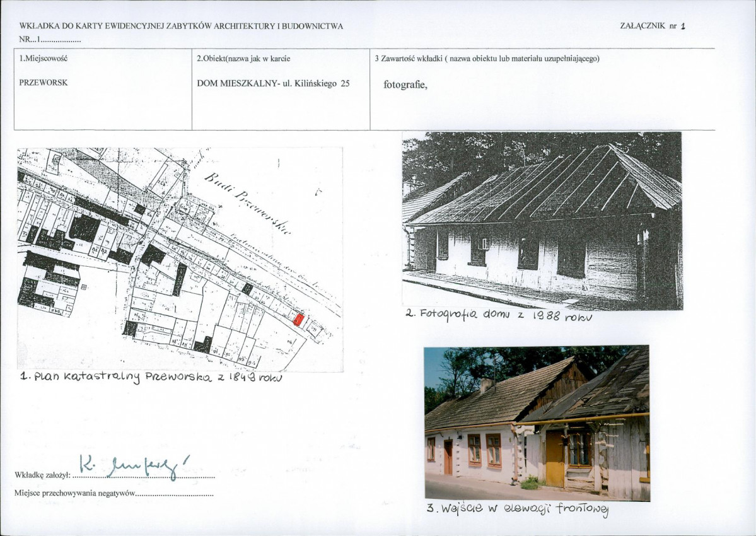Click caption '2. Fotografia domu z 1988 roku'
This screenshot has width=756, height=536.
point(499,315)
